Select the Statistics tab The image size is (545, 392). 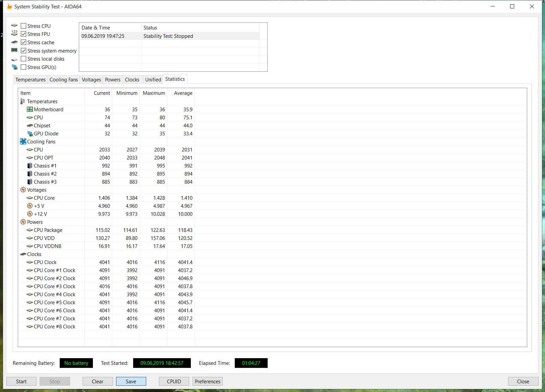pyautogui.click(x=175, y=79)
